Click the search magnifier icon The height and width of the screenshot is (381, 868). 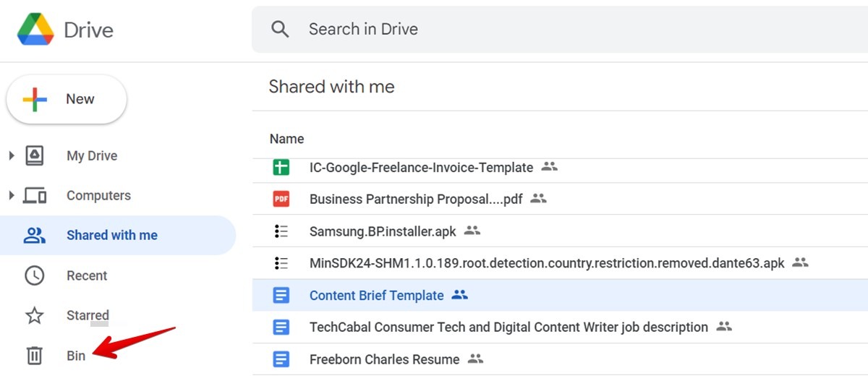(x=280, y=30)
